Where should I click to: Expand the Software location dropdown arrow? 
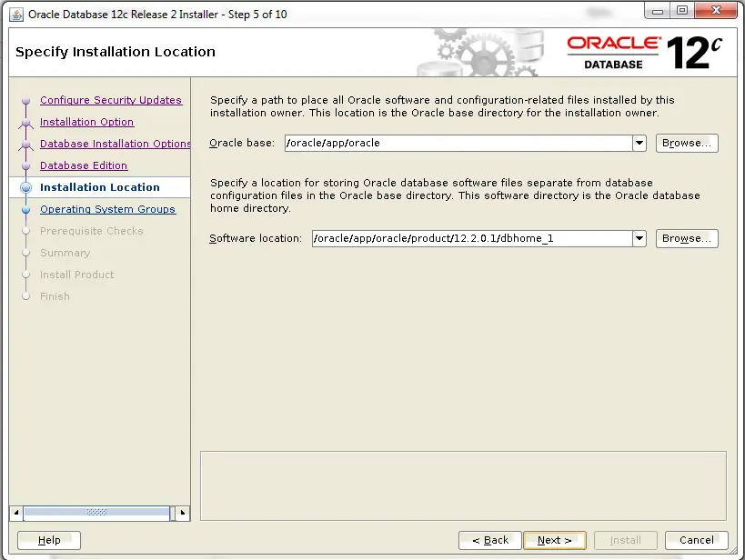(x=639, y=238)
